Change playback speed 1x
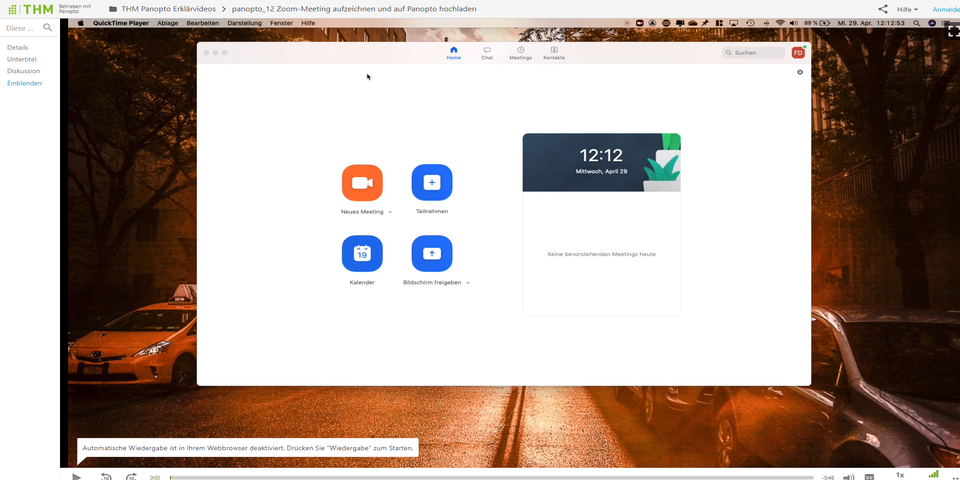Image resolution: width=960 pixels, height=480 pixels. click(900, 475)
